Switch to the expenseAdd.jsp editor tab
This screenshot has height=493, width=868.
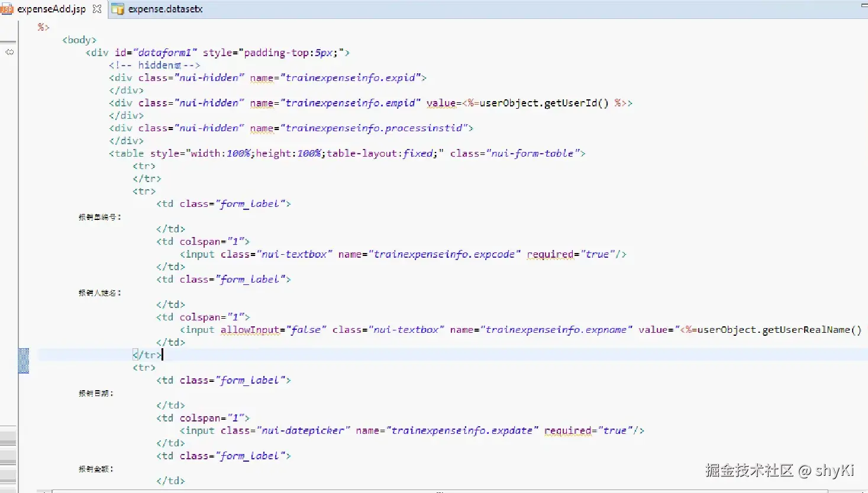pos(51,9)
